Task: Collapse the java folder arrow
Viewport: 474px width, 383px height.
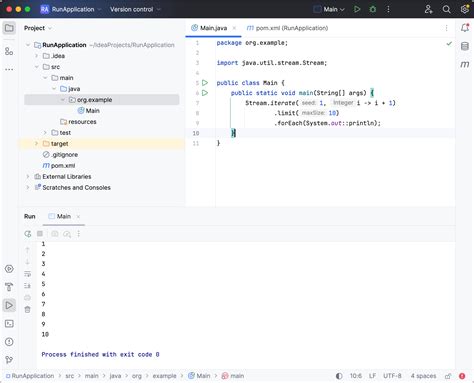Action: tap(54, 89)
